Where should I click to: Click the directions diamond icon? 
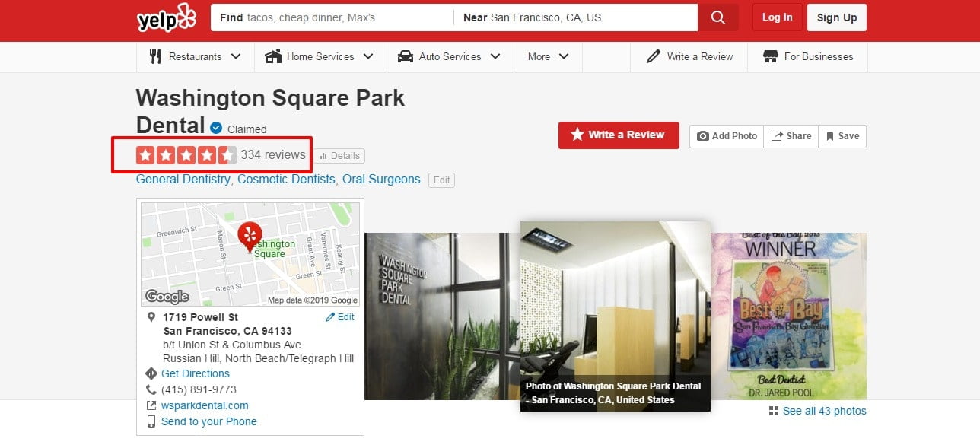(x=151, y=373)
